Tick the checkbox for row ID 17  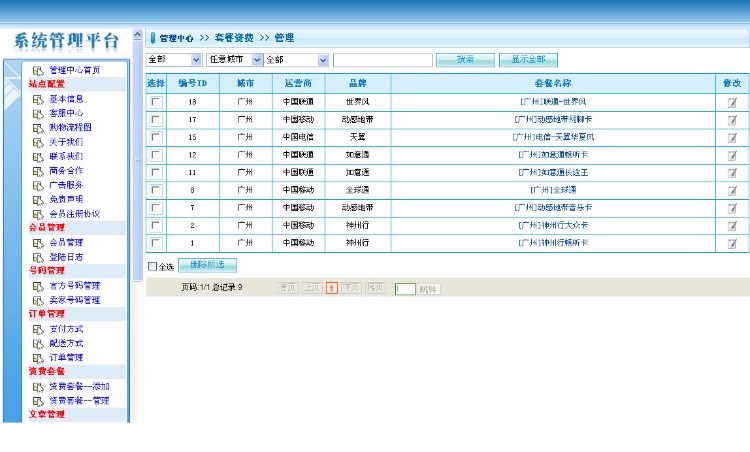coord(156,120)
